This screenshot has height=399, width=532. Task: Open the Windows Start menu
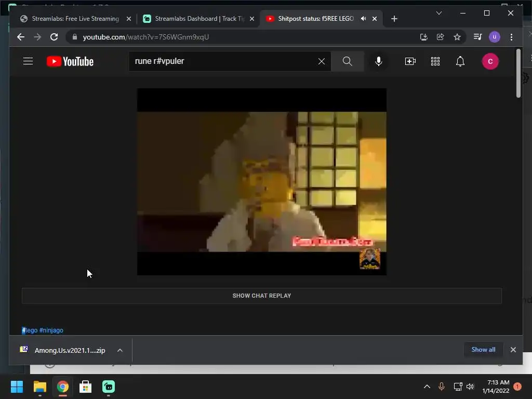(17, 387)
